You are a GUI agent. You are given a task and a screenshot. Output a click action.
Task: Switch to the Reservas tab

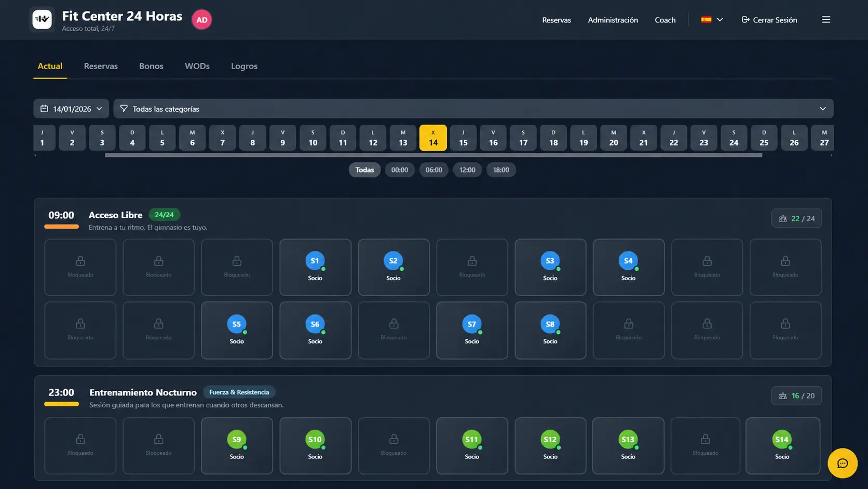pyautogui.click(x=101, y=66)
